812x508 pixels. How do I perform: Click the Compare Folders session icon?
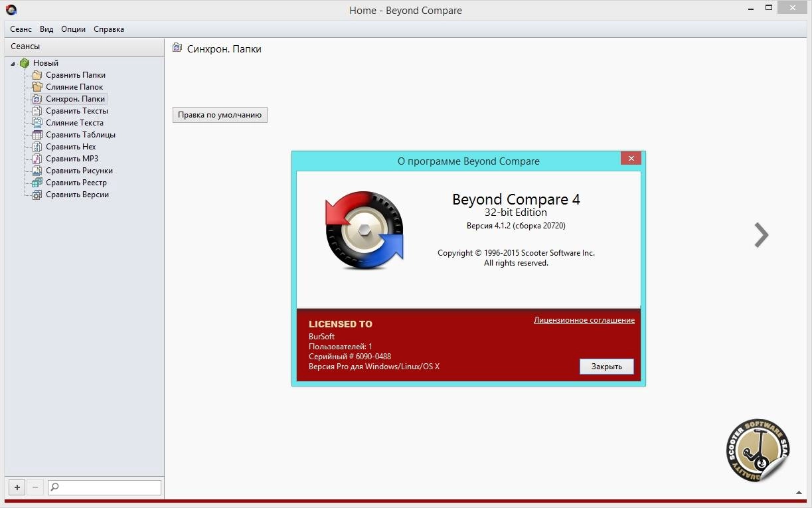(37, 75)
